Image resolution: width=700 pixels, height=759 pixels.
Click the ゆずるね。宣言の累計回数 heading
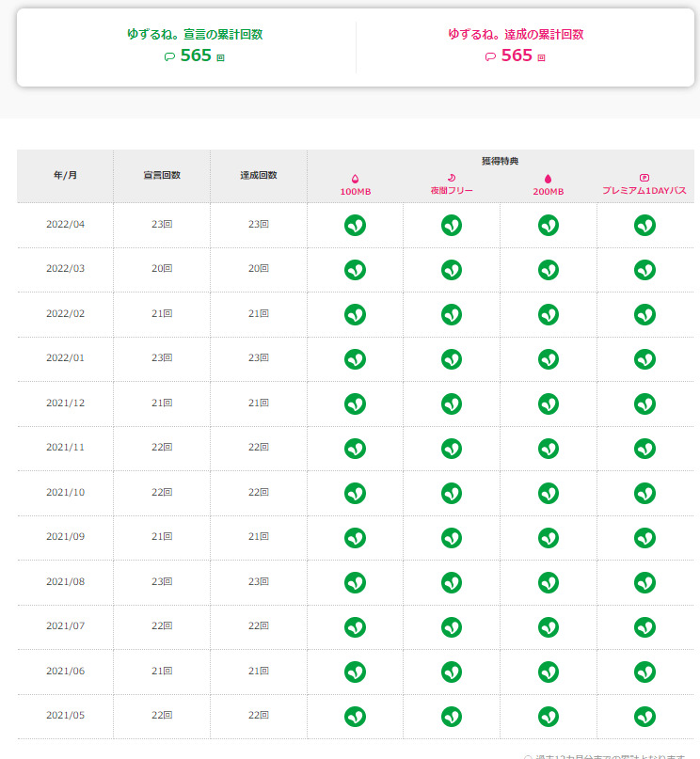coord(195,34)
